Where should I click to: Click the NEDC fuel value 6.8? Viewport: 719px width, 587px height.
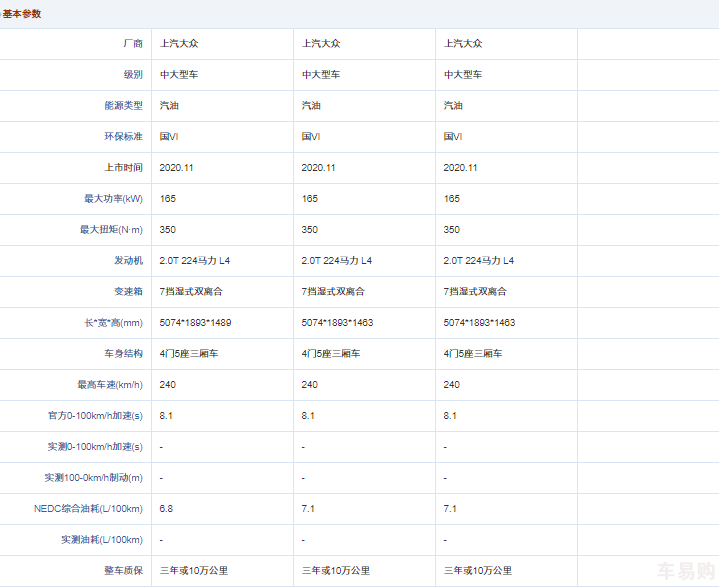click(x=166, y=509)
